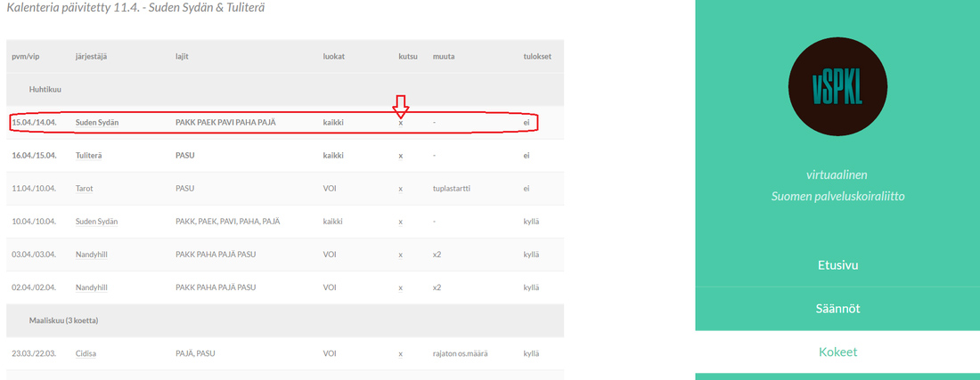The width and height of the screenshot is (980, 380).
Task: Click the Huhtikuu month header row
Action: pos(285,90)
